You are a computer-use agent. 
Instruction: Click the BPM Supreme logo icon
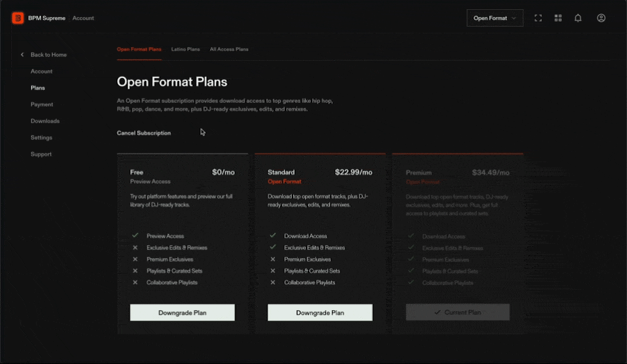point(17,18)
